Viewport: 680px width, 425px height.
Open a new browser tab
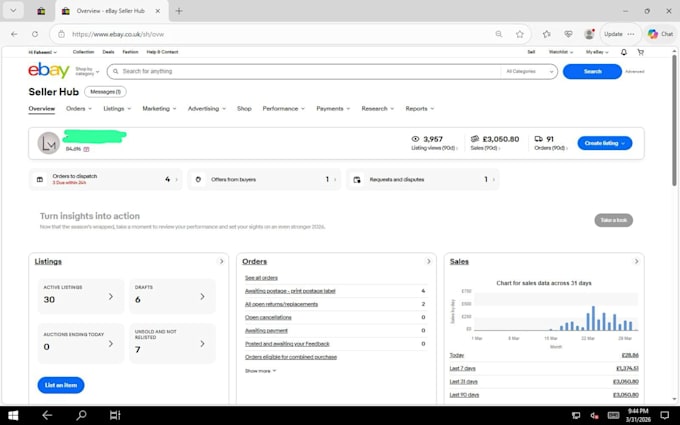179,11
